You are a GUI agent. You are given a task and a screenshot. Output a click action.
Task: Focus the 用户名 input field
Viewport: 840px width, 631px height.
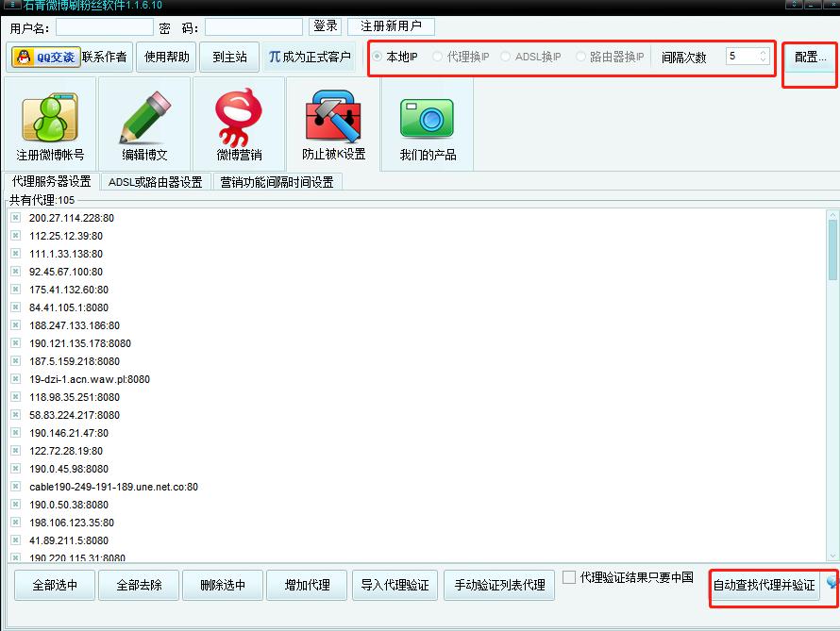pyautogui.click(x=105, y=26)
